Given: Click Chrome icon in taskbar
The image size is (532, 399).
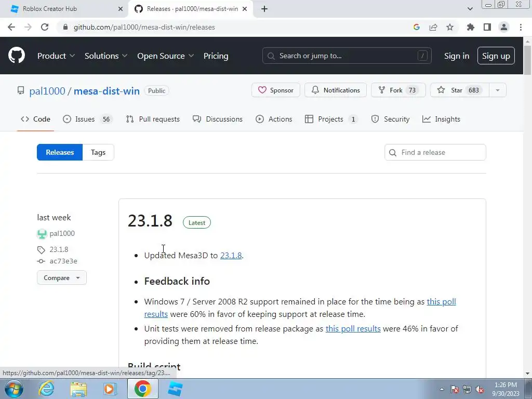Looking at the screenshot, I should tap(142, 389).
